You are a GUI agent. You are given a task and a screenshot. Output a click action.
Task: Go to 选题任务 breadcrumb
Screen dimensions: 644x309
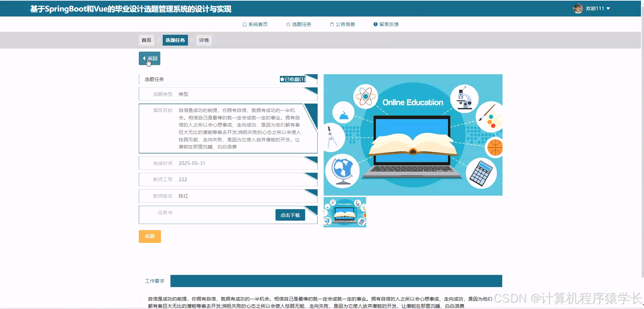(x=175, y=40)
